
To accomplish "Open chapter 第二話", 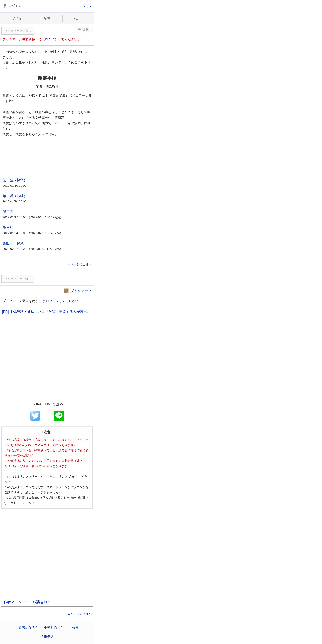I will [x=8, y=212].
